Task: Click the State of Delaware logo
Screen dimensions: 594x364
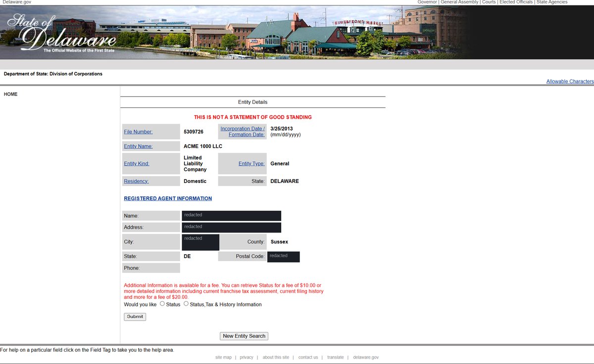Action: pyautogui.click(x=62, y=33)
